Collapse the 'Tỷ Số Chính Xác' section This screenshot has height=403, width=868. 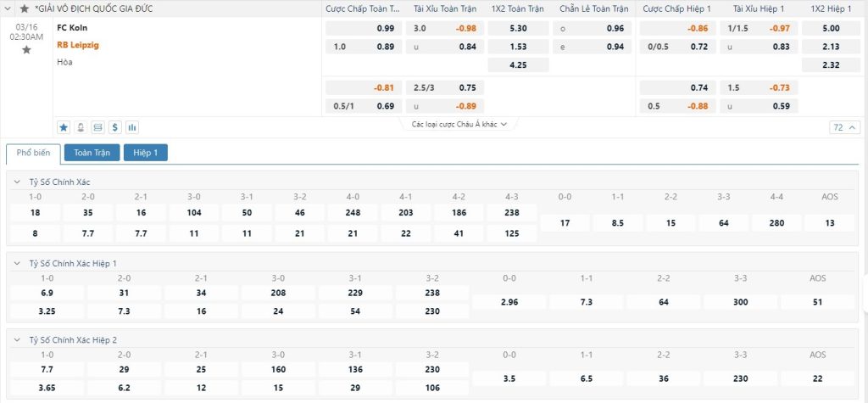click(18, 182)
